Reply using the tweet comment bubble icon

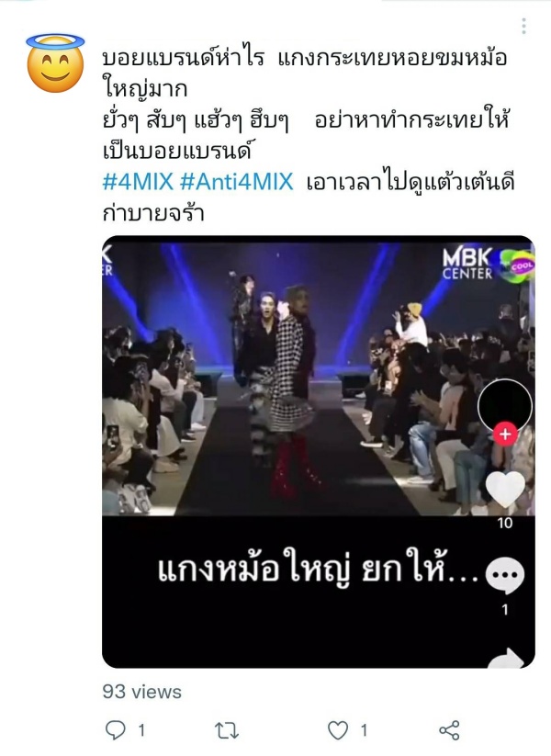click(x=115, y=730)
